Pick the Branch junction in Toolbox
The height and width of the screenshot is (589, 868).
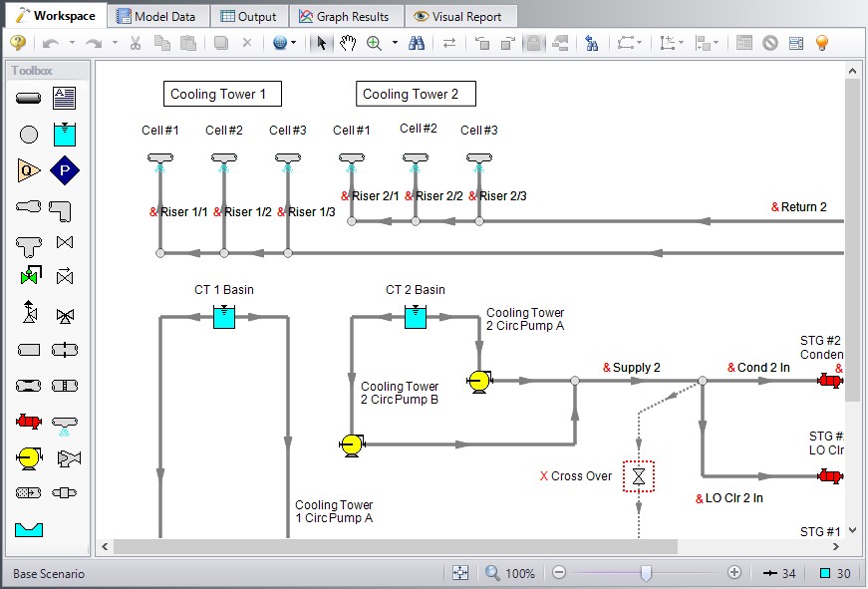[29, 135]
